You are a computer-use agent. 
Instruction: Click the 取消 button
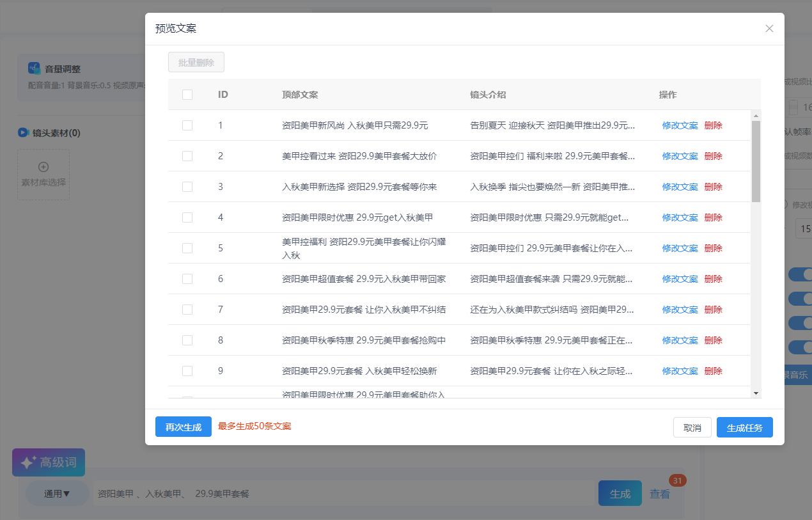tap(692, 428)
